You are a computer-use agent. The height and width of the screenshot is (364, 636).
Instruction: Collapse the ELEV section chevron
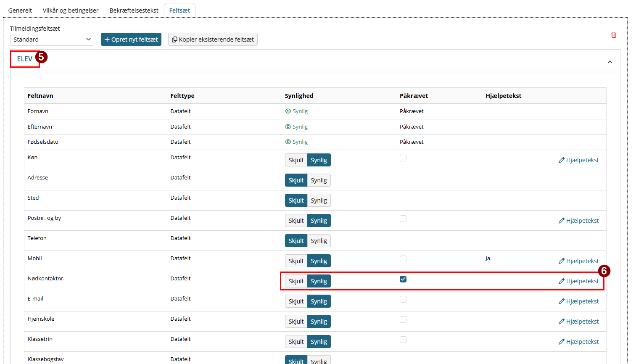(x=610, y=62)
